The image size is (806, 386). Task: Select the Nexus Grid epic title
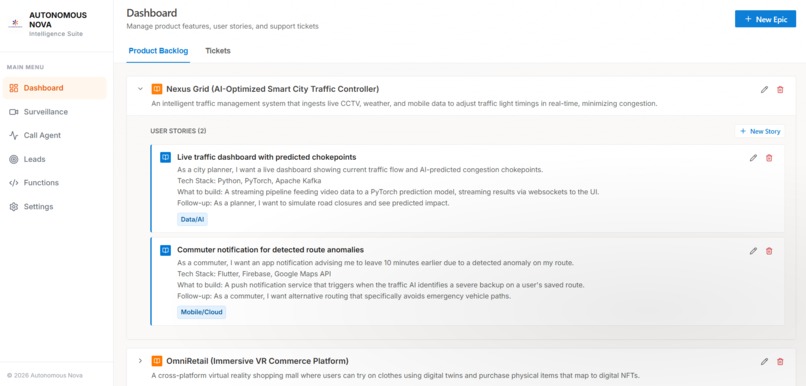(272, 89)
